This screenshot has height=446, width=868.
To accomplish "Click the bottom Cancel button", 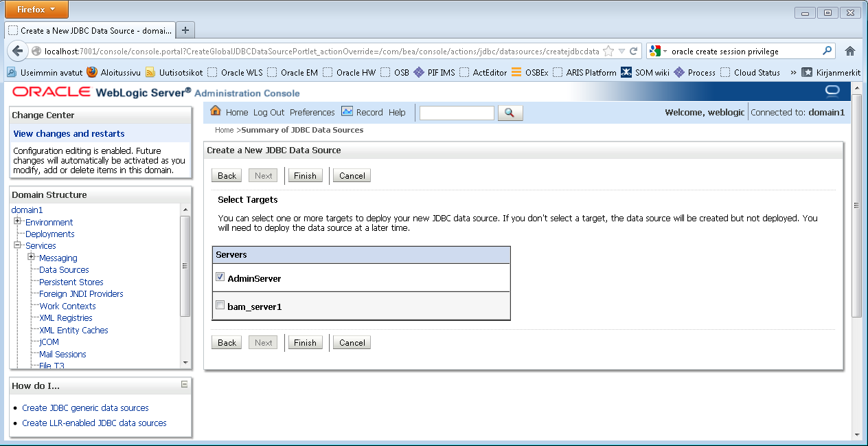I will (352, 342).
